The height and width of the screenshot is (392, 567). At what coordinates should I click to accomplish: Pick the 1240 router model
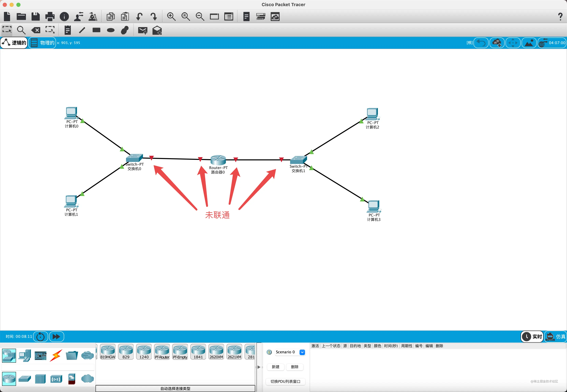144,352
